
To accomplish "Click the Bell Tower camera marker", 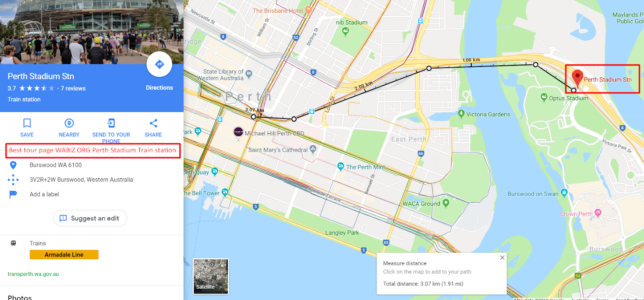I will pos(225,192).
